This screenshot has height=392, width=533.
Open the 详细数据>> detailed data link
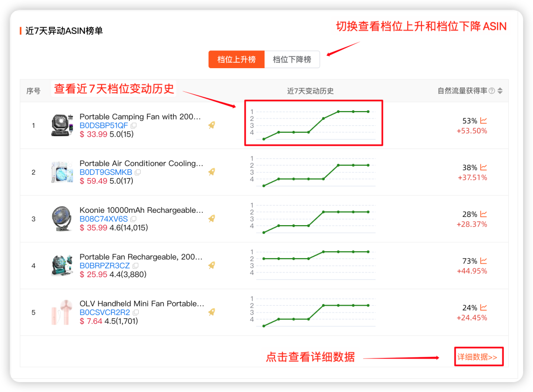point(478,356)
